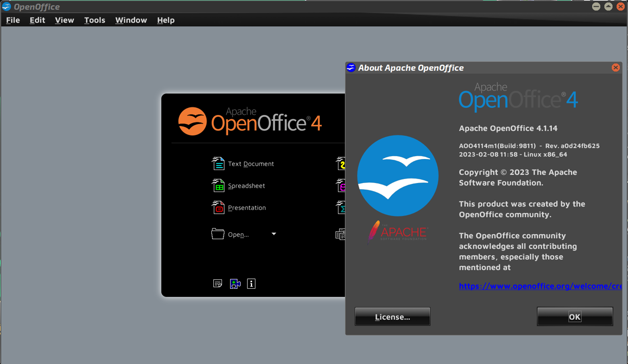This screenshot has height=364, width=628.
Task: Confirm the About dialog with OK
Action: point(575,317)
